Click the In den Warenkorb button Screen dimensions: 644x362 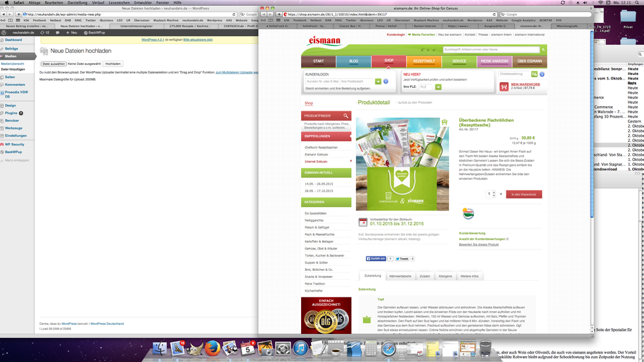523,194
